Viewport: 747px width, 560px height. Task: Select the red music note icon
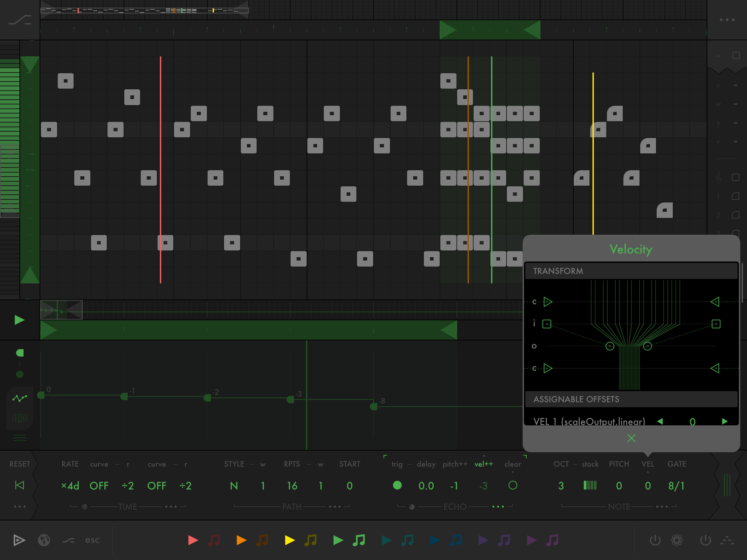(x=214, y=540)
